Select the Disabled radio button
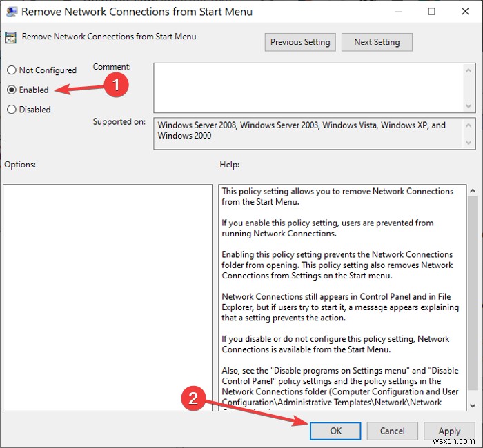Viewport: 483px width, 448px height. 12,109
